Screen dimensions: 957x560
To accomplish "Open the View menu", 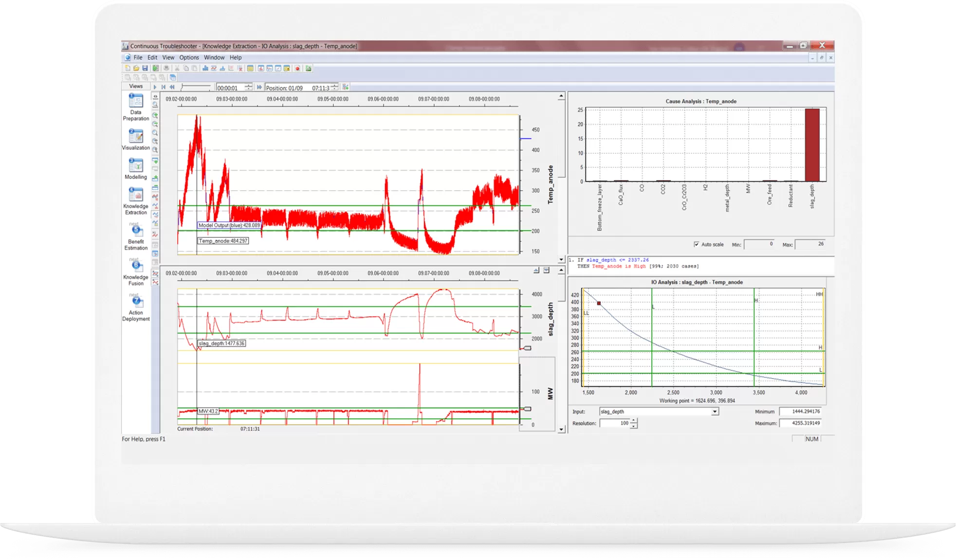I will [x=168, y=57].
